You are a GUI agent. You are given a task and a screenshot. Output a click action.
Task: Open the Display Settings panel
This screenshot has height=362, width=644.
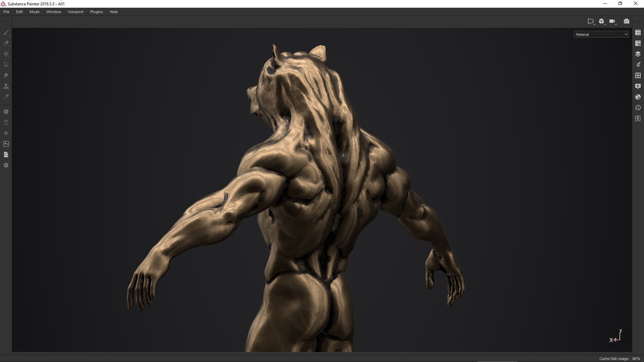click(638, 86)
